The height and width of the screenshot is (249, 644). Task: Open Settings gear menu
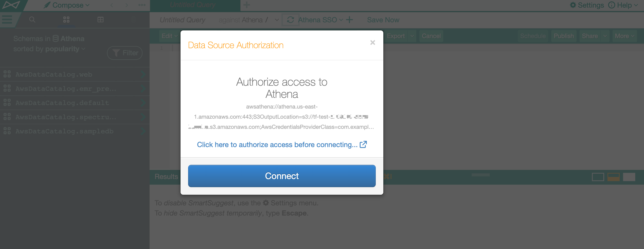click(587, 5)
